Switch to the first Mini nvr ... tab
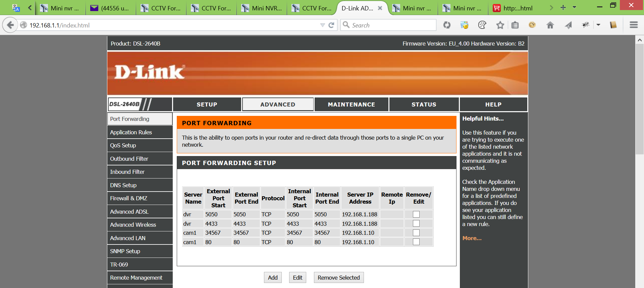The height and width of the screenshot is (288, 644). pyautogui.click(x=60, y=8)
